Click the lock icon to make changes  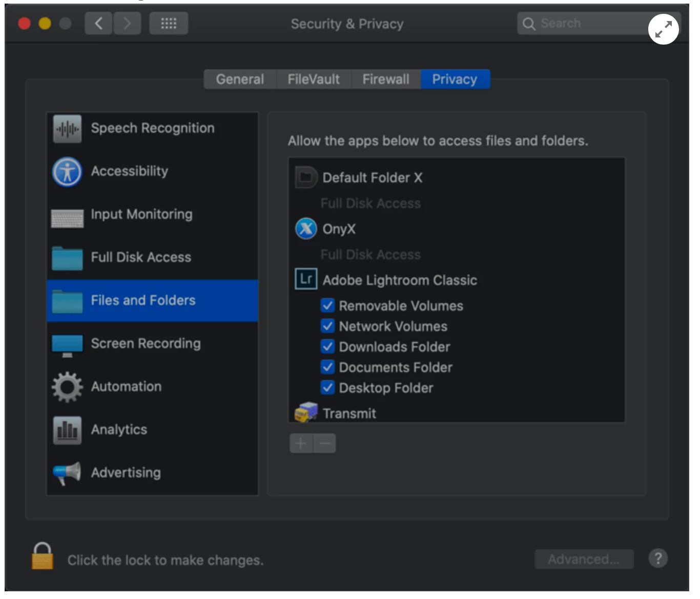pos(42,556)
